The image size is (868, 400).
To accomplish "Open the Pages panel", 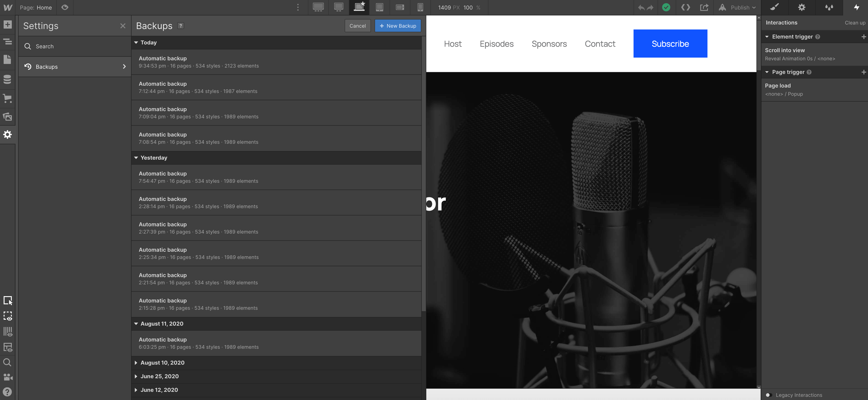I will (7, 60).
